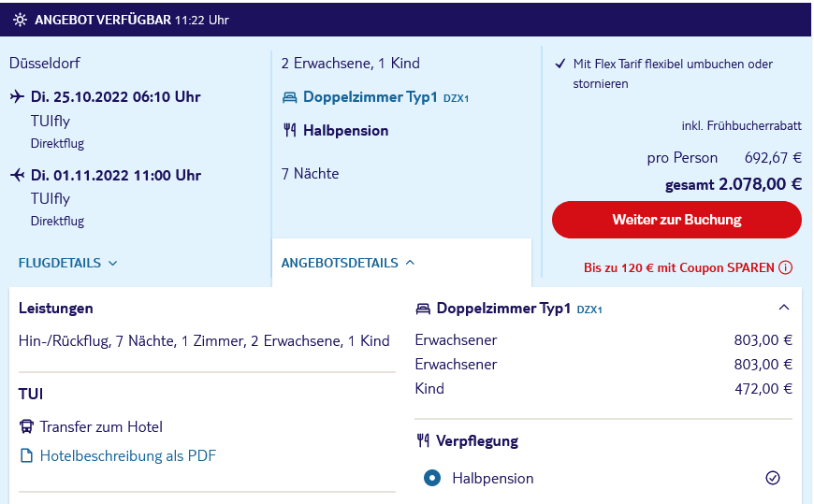Click the Flex Tarif checkmark
Image resolution: width=814 pixels, height=504 pixels.
click(x=560, y=64)
